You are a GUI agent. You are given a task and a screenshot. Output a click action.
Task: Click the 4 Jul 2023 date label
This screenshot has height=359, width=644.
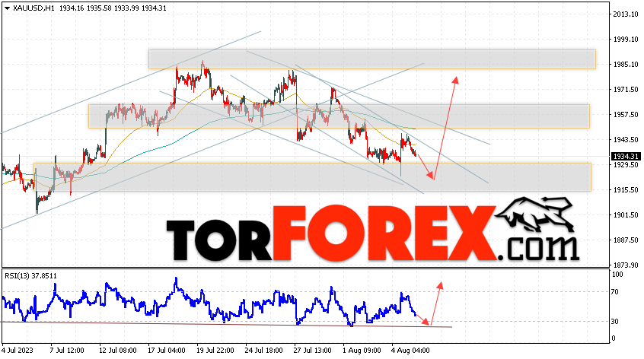click(18, 351)
